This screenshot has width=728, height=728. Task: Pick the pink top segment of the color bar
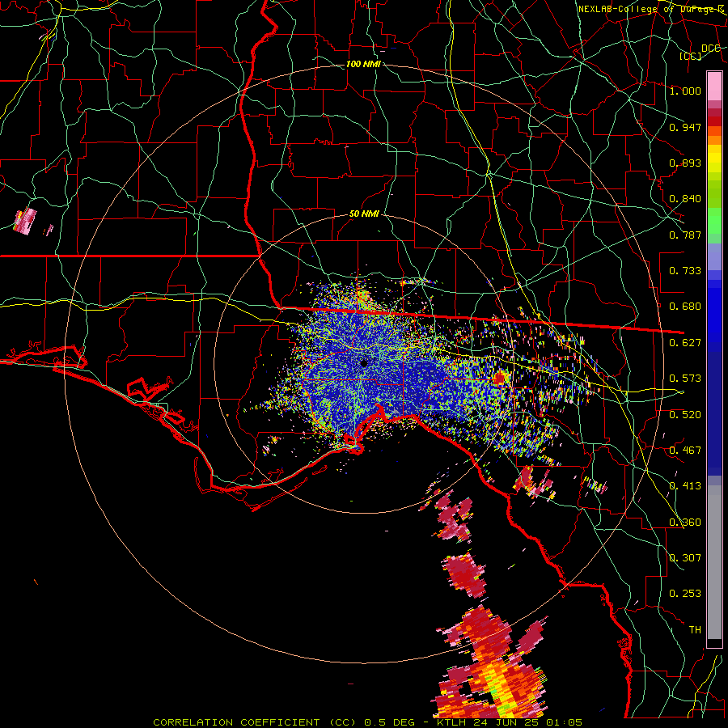coord(714,87)
